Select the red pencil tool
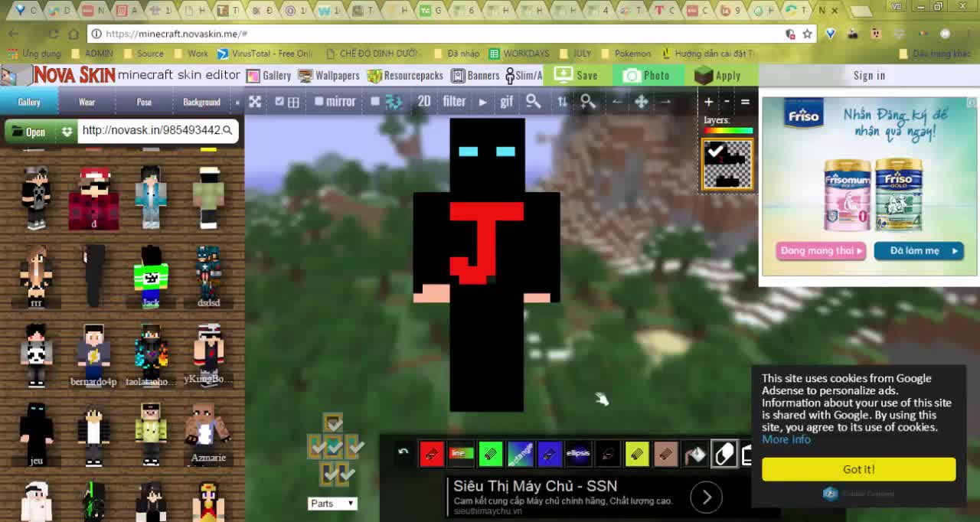 [x=431, y=454]
